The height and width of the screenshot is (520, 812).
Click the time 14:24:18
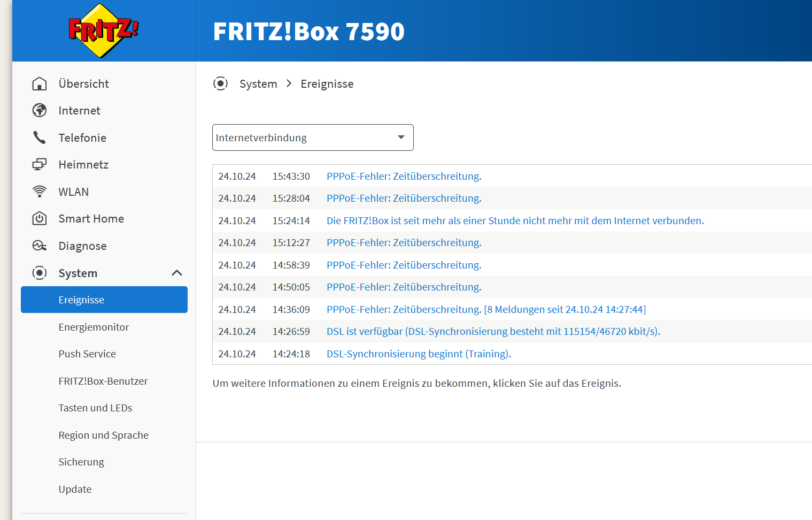click(x=291, y=354)
